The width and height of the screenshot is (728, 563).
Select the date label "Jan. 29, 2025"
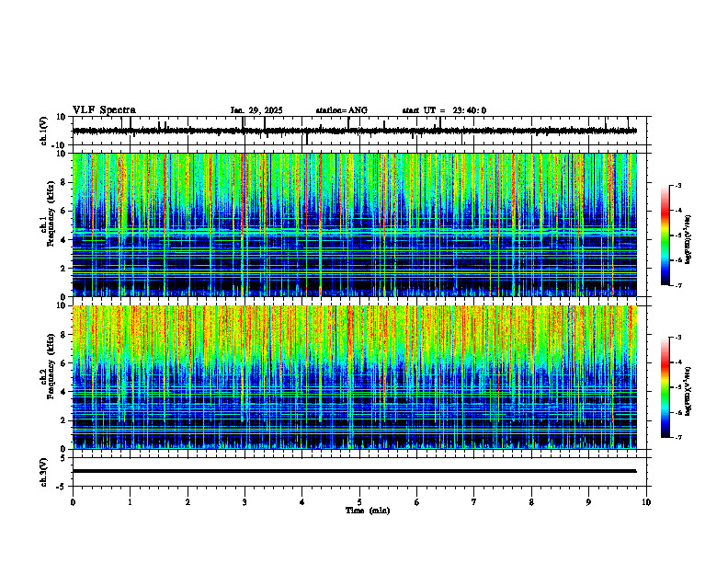[x=256, y=110]
